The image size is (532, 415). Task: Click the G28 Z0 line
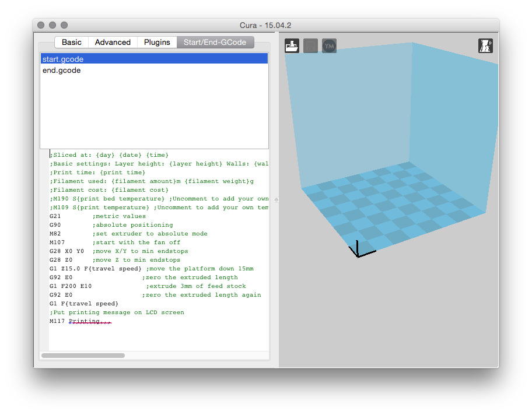coord(115,260)
